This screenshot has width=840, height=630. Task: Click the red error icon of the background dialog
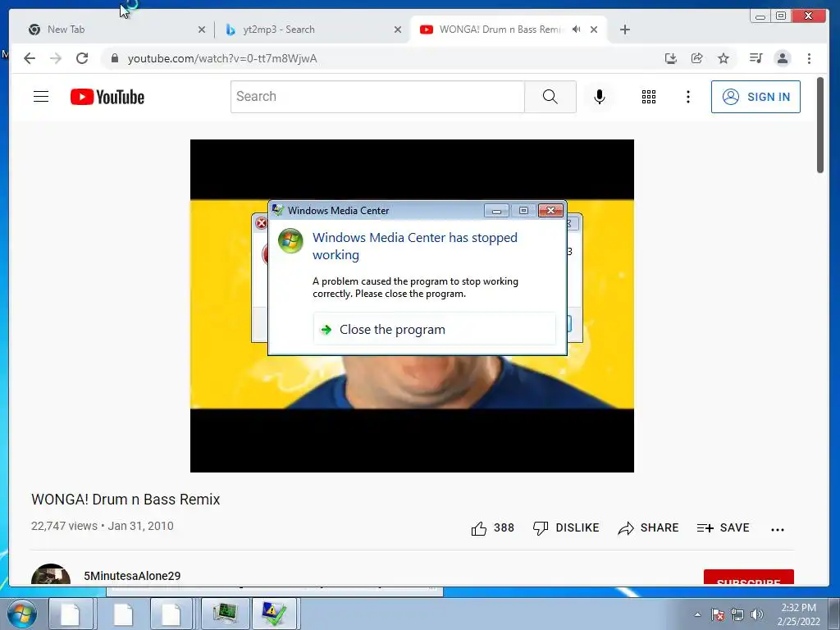pyautogui.click(x=261, y=223)
